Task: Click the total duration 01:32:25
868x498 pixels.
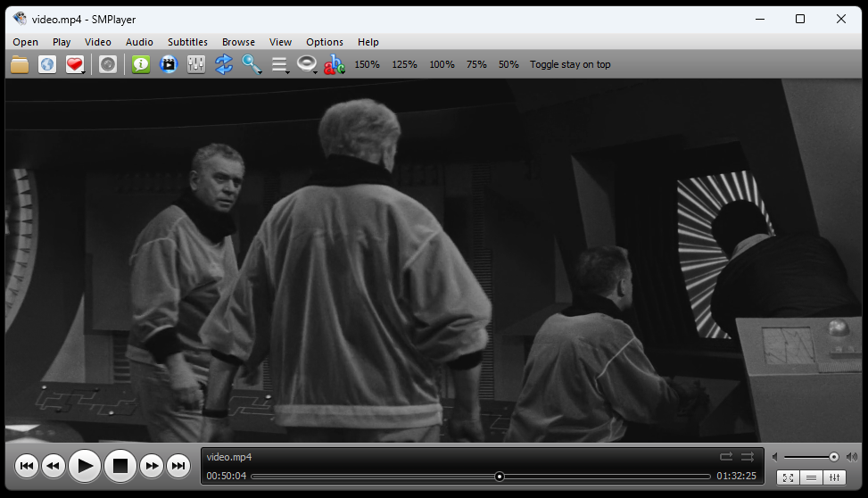Action: [736, 476]
